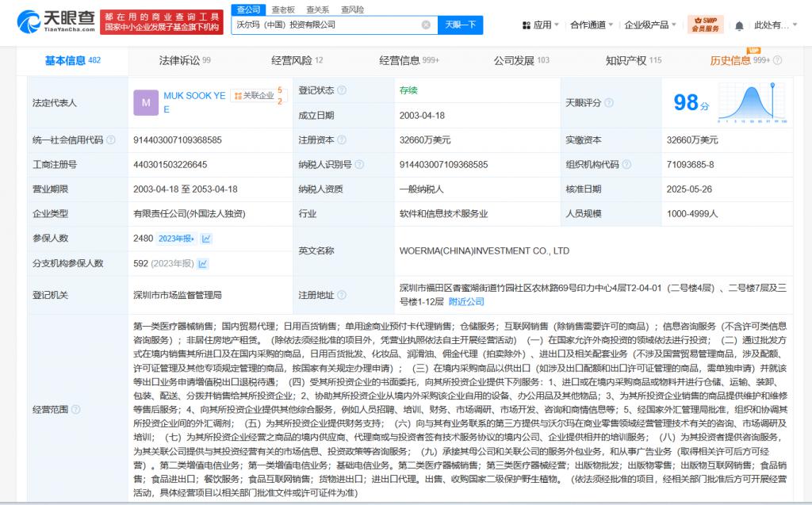Screen dimensions: 812x505
Task: Click approval date 2025-05-26
Action: (689, 189)
